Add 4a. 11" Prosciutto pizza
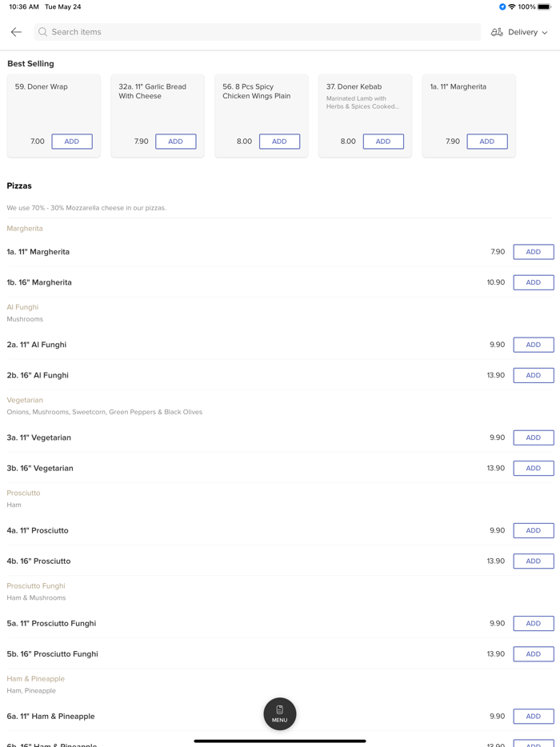Image resolution: width=560 pixels, height=747 pixels. [x=533, y=530]
